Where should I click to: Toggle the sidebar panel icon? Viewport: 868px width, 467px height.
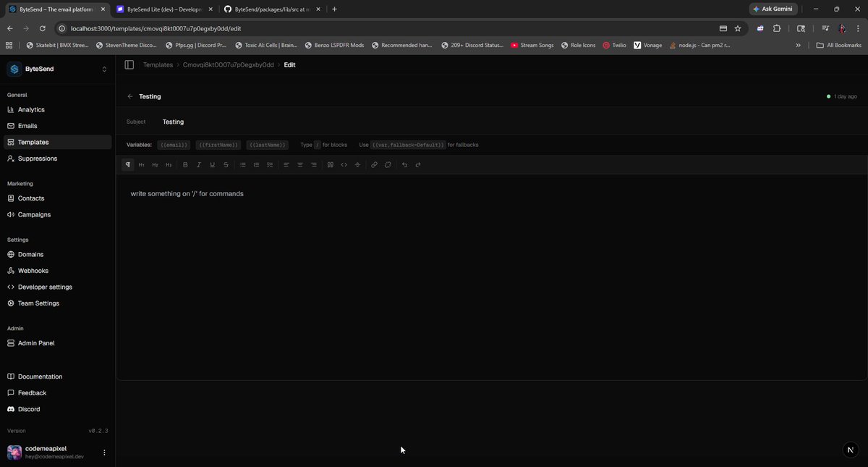pos(129,64)
